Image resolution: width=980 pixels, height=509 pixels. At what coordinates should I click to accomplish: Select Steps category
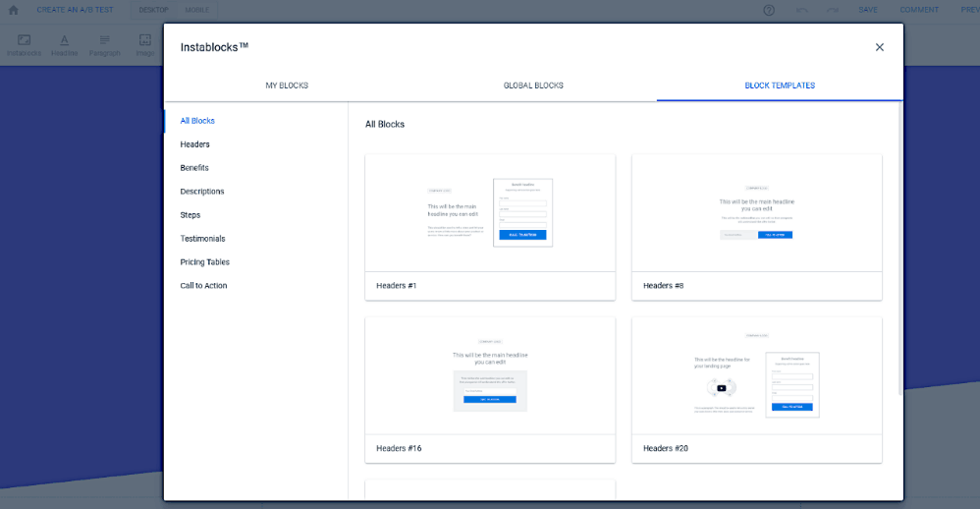tap(190, 215)
